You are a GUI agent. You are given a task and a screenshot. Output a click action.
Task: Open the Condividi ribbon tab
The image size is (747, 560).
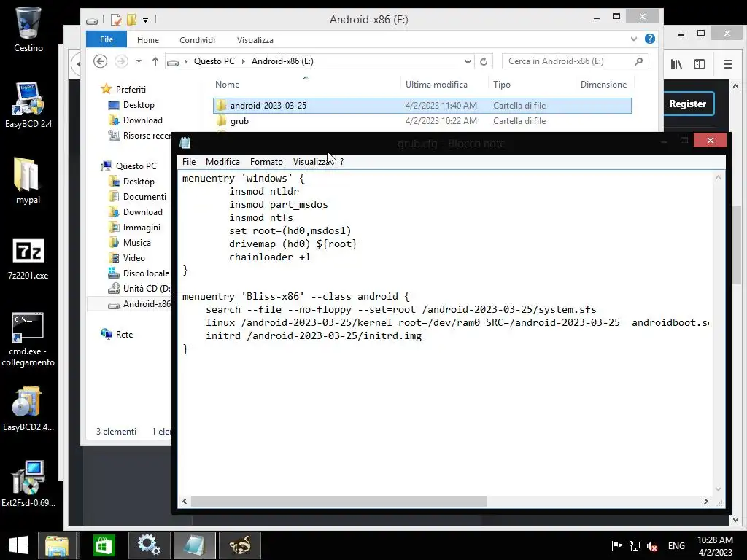point(197,40)
